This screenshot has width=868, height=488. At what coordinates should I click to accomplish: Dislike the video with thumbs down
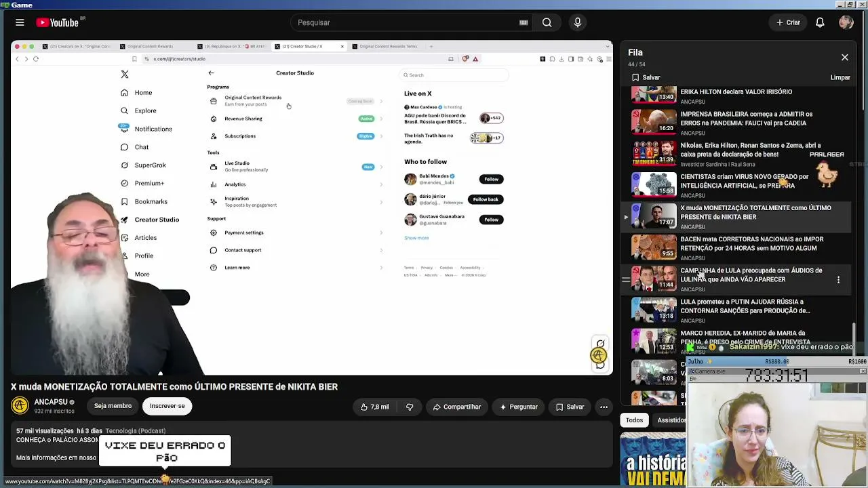[410, 407]
